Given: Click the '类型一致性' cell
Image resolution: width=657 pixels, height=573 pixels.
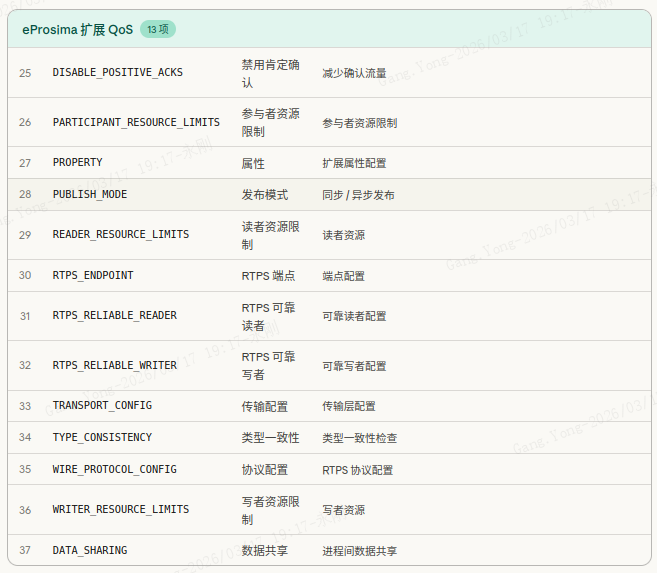Looking at the screenshot, I should [x=271, y=438].
